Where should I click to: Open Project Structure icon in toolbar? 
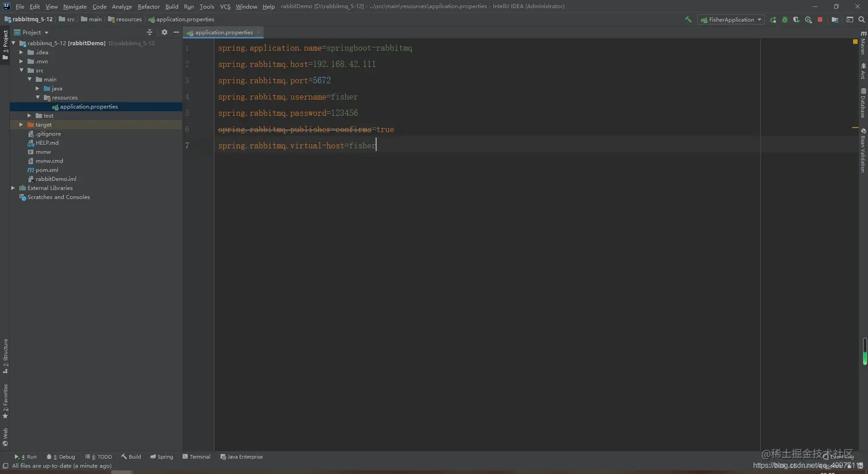pyautogui.click(x=835, y=20)
